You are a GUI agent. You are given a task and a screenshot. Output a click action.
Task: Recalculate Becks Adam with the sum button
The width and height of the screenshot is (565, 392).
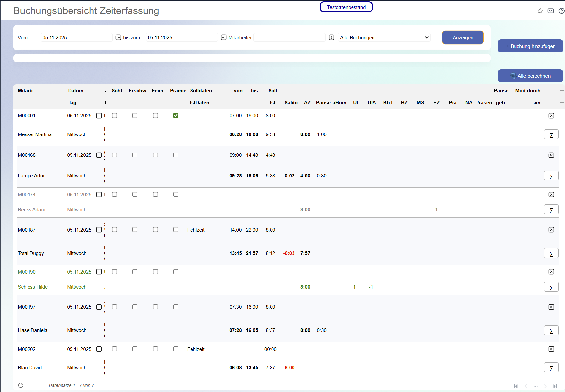[551, 210]
